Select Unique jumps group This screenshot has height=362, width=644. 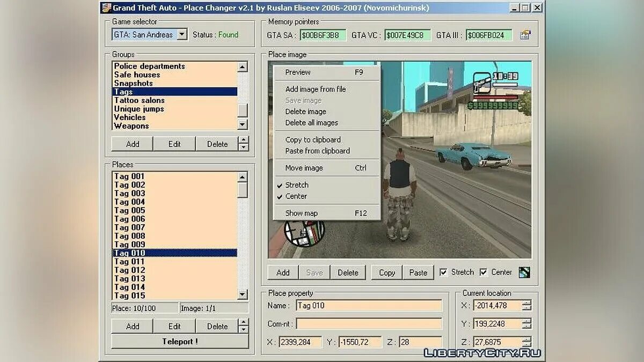175,109
